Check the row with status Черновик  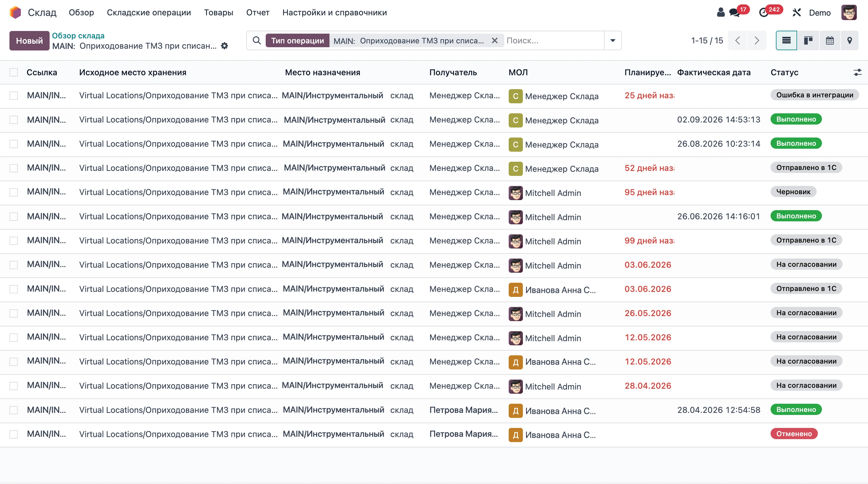[x=14, y=192]
